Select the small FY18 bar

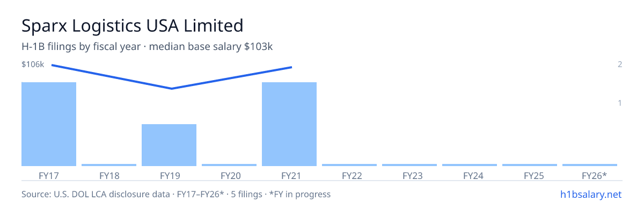coord(109,165)
